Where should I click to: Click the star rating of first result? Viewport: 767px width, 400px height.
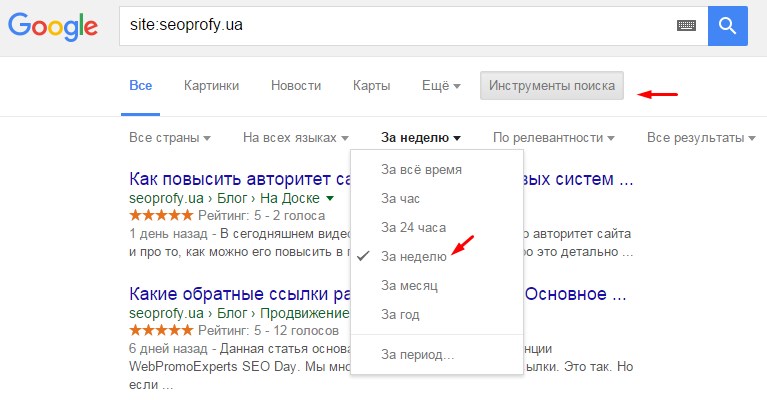[162, 215]
